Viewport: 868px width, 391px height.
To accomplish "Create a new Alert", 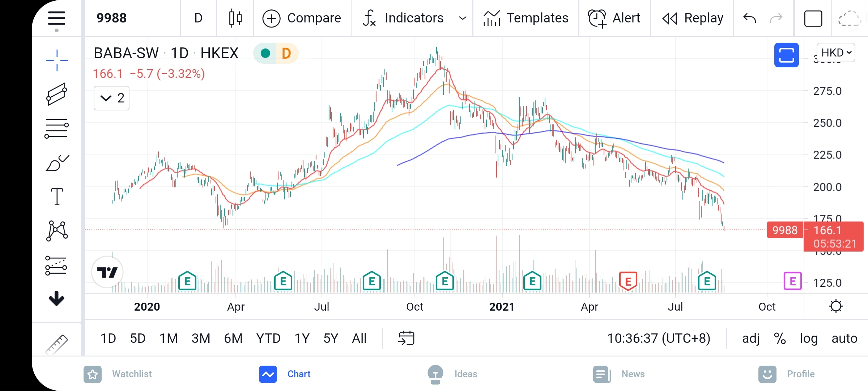I will tap(614, 18).
